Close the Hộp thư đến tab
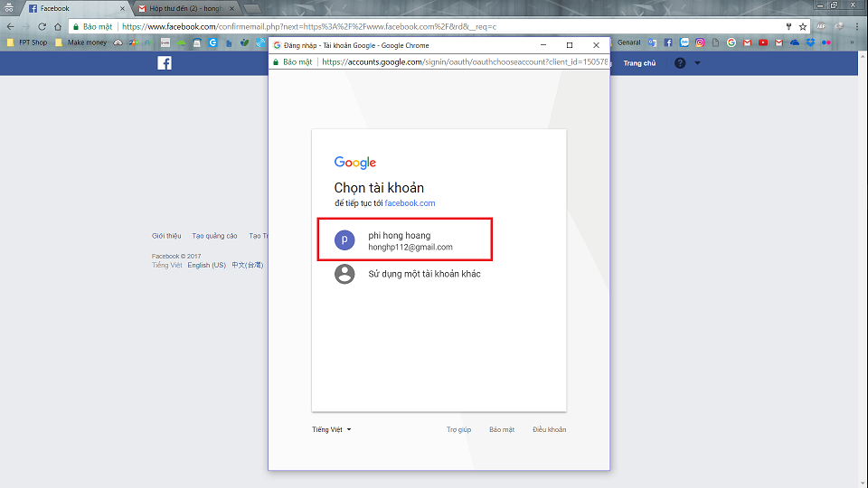The image size is (868, 488). [232, 8]
